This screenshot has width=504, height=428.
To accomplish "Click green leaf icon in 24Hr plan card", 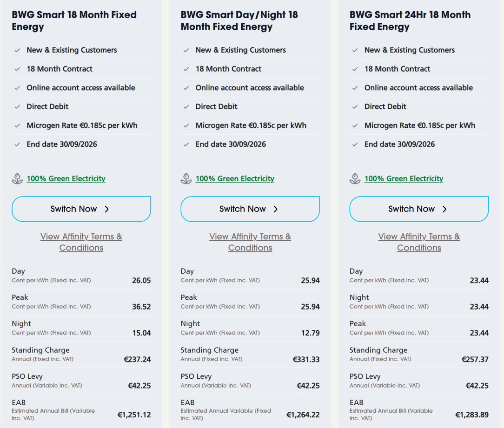I will click(x=355, y=178).
